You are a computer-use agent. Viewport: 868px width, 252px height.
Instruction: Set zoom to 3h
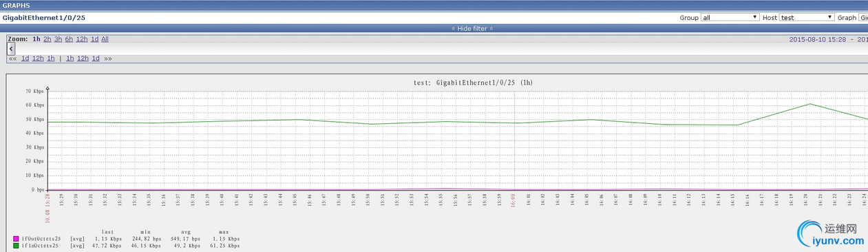(58, 39)
